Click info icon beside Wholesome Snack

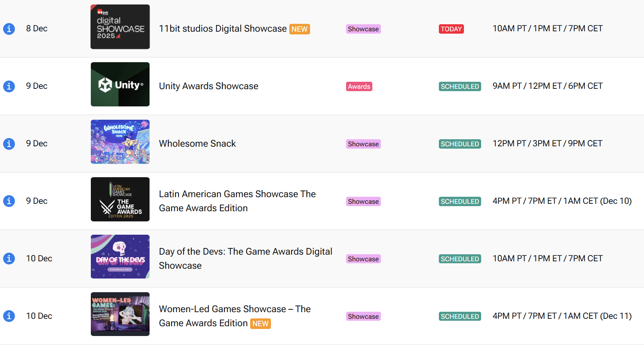coord(9,144)
